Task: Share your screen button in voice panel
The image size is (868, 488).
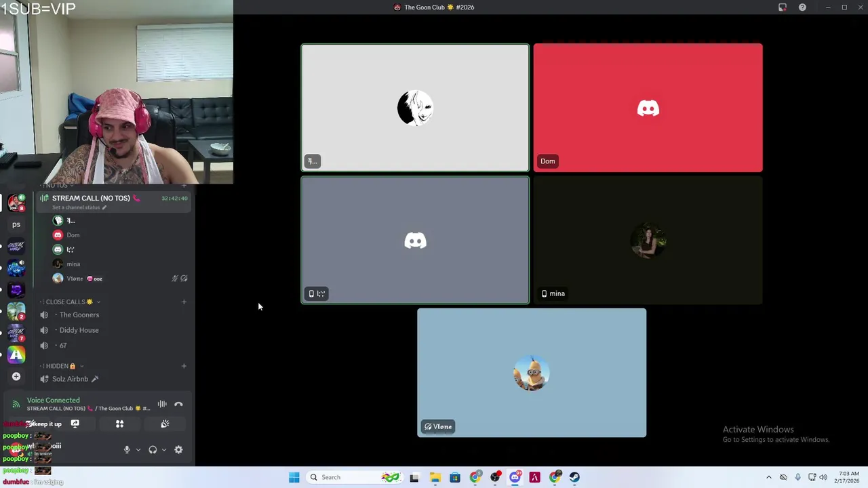Action: point(75,424)
